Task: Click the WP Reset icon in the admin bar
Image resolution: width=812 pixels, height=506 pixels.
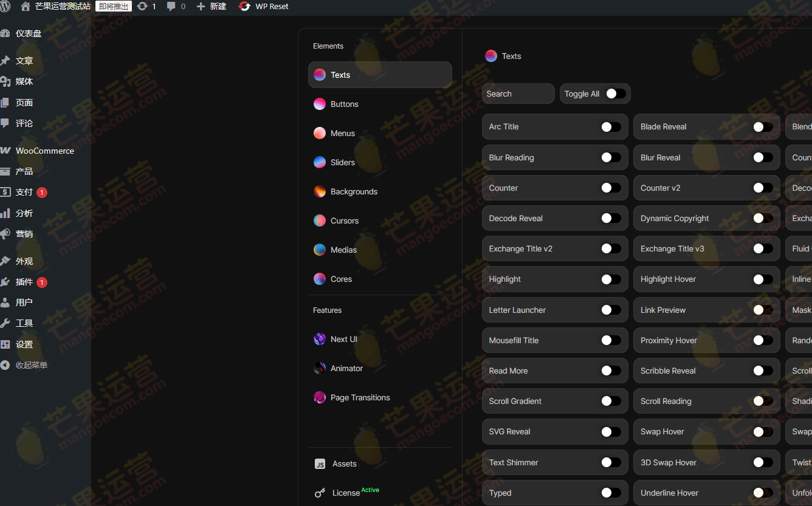Action: pyautogui.click(x=244, y=6)
